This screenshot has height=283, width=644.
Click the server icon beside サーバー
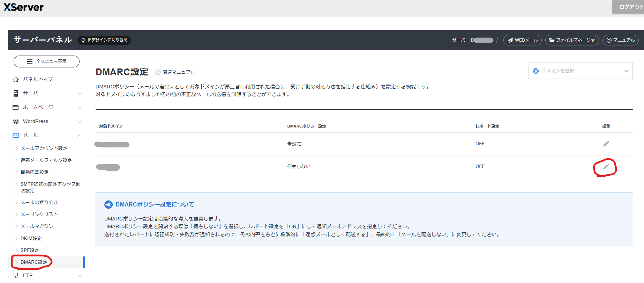coord(16,93)
